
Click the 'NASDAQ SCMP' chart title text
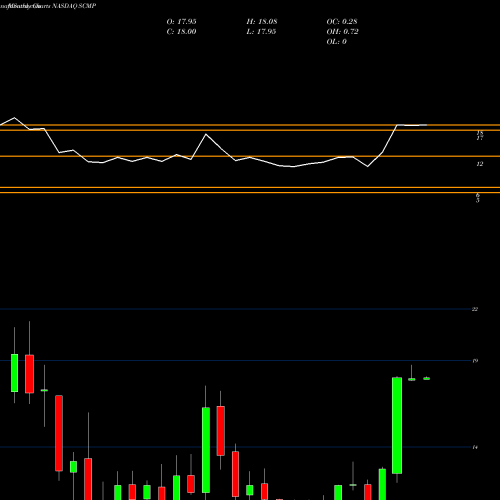tap(74, 6)
